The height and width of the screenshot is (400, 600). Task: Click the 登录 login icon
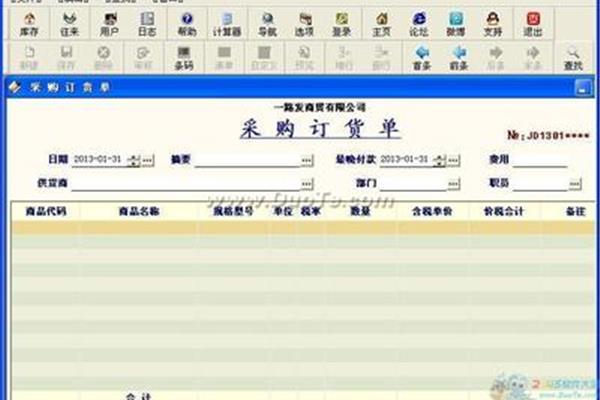pos(342,24)
